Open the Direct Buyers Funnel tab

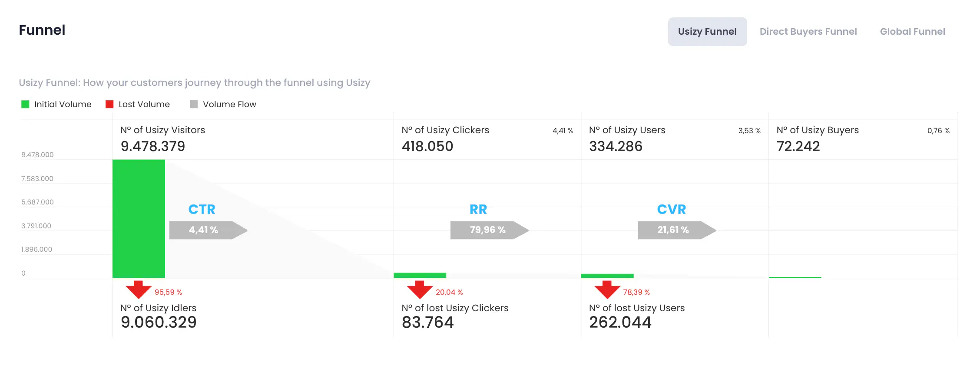click(808, 32)
